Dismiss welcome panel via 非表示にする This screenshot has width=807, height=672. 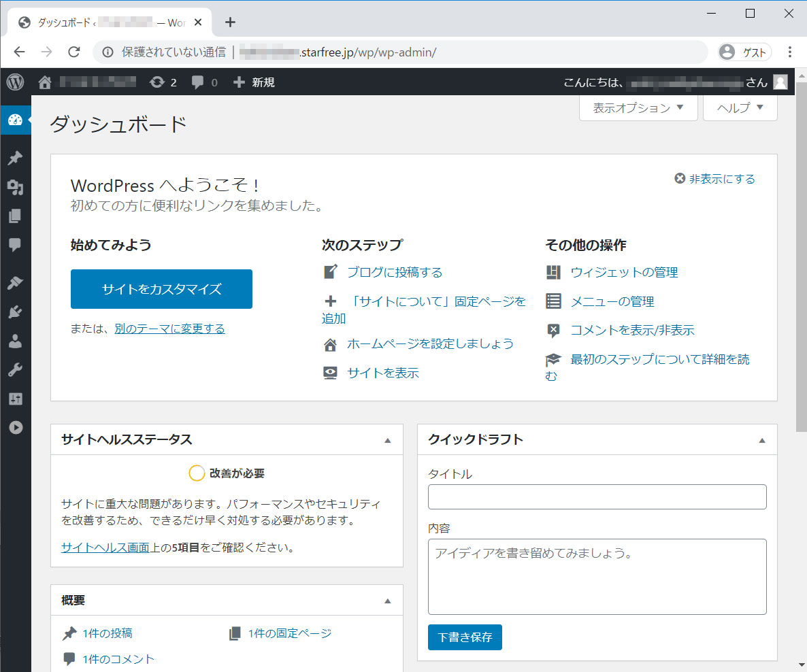click(714, 179)
